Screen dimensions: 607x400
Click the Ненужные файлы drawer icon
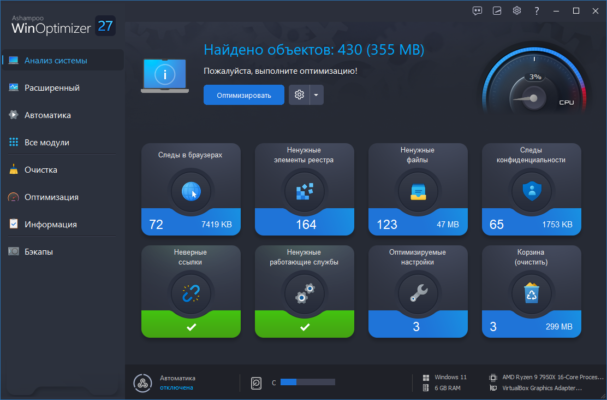(x=418, y=192)
